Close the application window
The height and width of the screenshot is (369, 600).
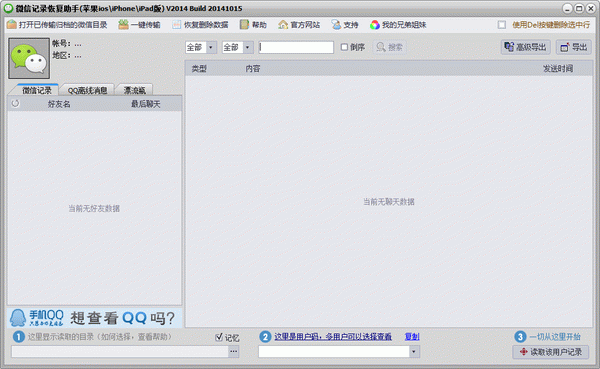pos(591,8)
